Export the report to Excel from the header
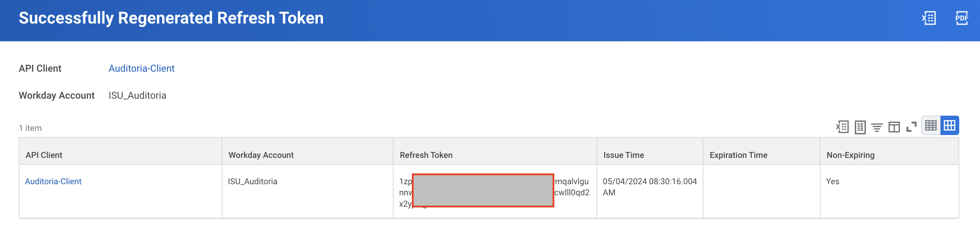This screenshot has height=250, width=980. pyautogui.click(x=928, y=18)
